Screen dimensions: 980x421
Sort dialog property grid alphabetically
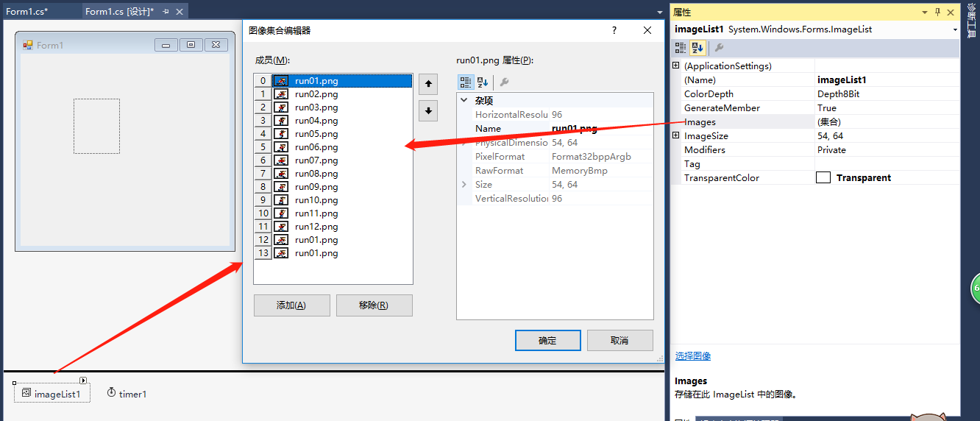click(x=483, y=82)
